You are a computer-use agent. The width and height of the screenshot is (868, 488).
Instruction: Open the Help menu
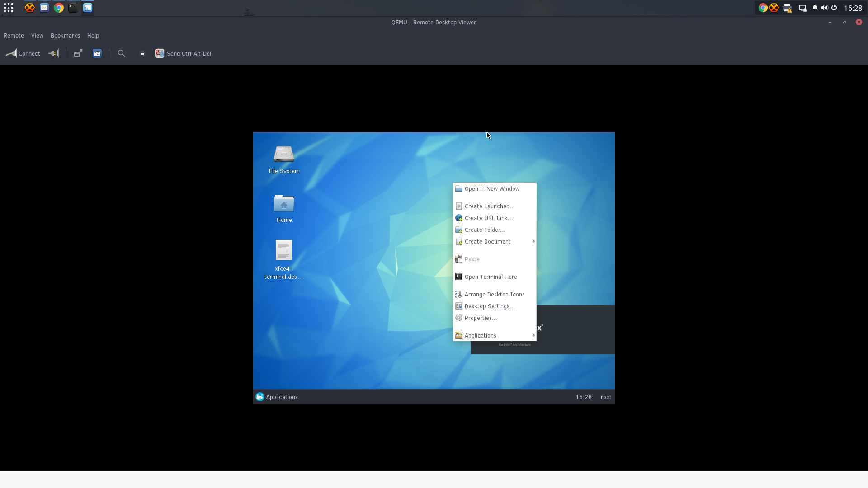click(93, 36)
